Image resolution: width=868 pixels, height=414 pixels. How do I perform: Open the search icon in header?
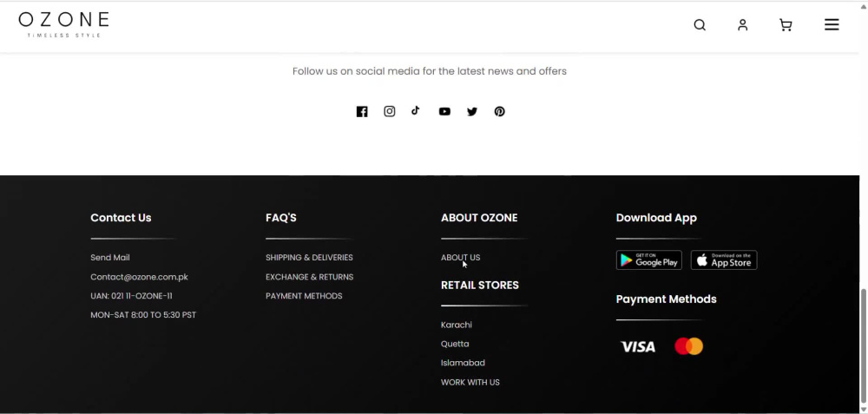700,25
